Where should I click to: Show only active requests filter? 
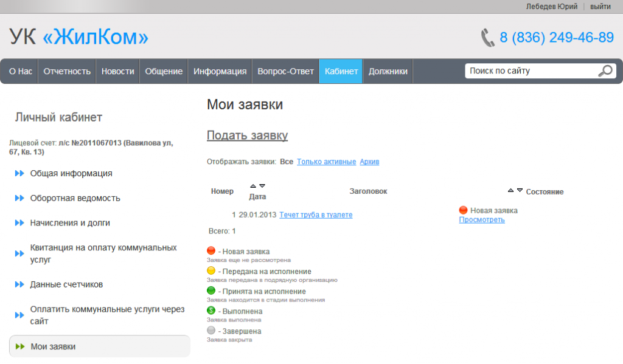point(326,162)
